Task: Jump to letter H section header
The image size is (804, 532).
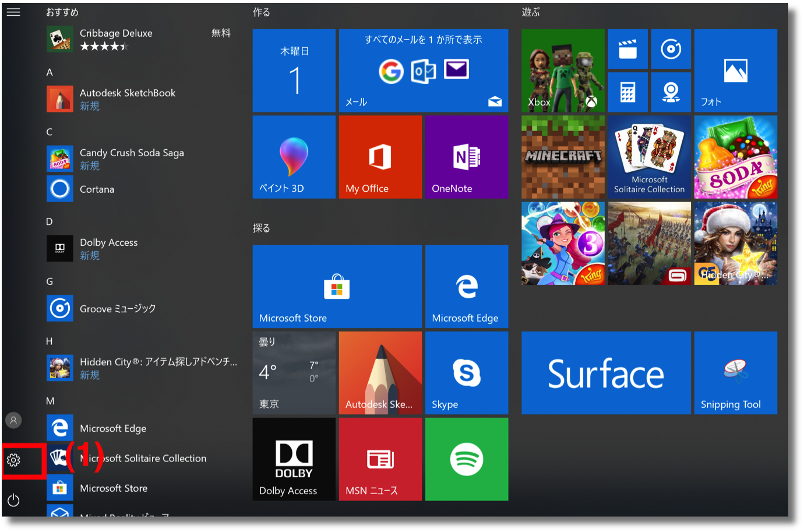Action: coord(50,341)
